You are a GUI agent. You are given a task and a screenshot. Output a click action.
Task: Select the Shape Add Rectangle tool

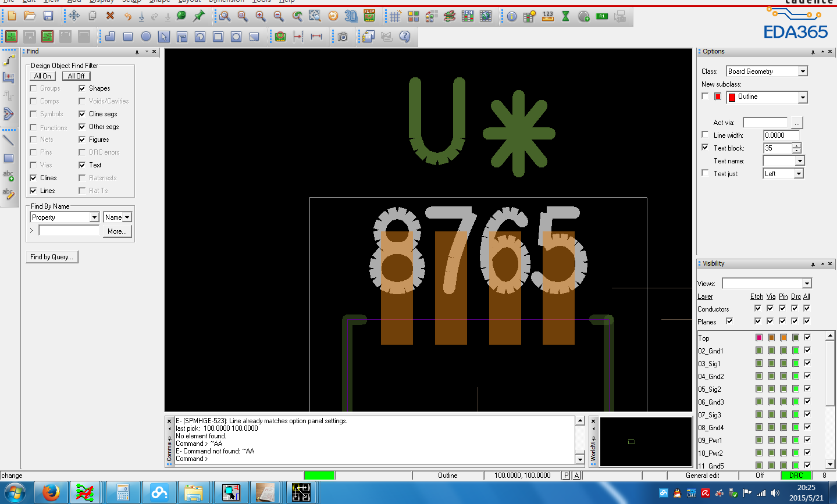coord(128,37)
